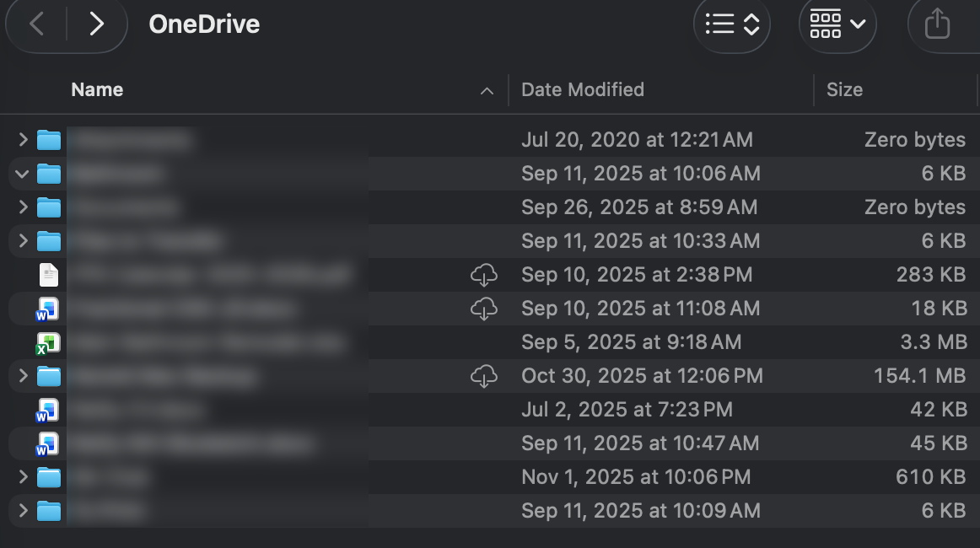980x548 pixels.
Task: Reverse sort order via the Name column chevron
Action: 487,91
